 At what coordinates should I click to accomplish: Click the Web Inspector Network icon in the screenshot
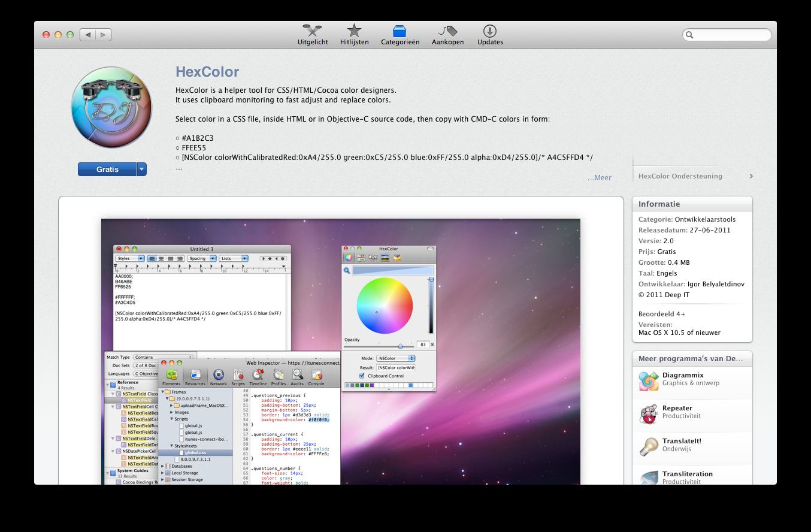[x=219, y=377]
